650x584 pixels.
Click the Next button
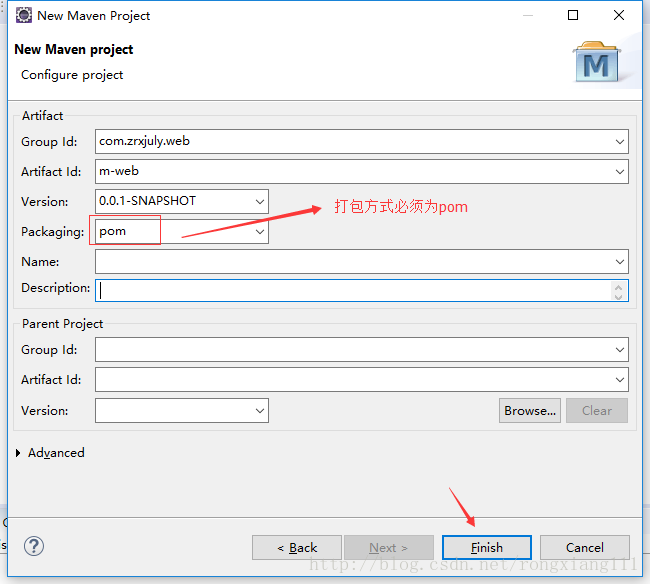tap(389, 548)
